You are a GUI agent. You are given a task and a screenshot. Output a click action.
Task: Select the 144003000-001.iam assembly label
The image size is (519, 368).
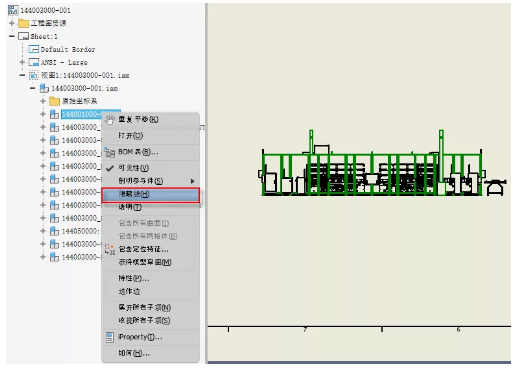[85, 88]
